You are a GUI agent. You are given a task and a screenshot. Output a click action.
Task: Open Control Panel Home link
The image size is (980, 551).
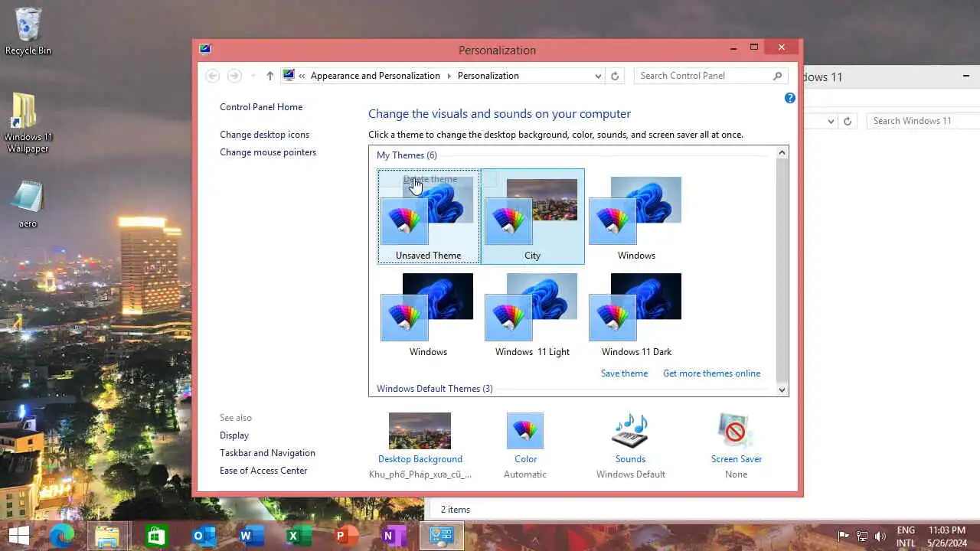point(261,107)
